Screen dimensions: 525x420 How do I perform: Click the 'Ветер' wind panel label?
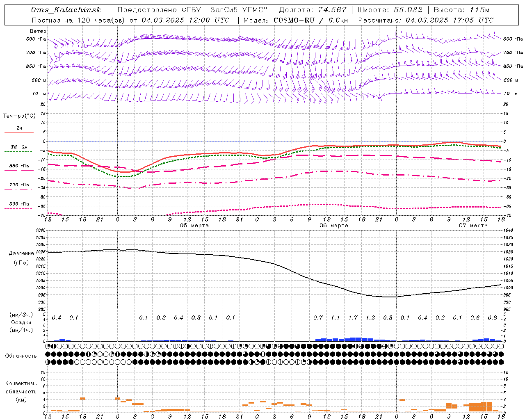click(38, 31)
